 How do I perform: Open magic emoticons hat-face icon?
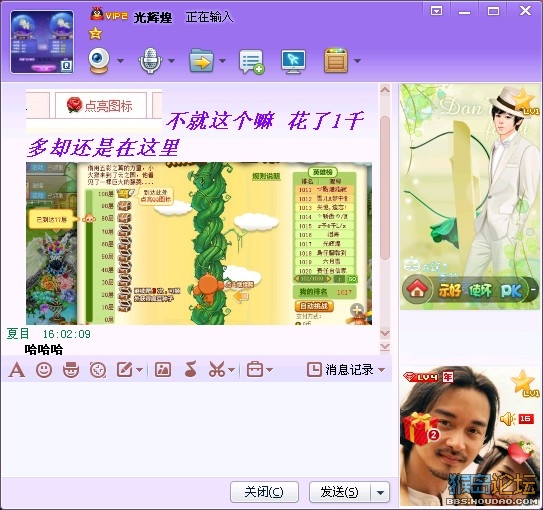tap(71, 370)
